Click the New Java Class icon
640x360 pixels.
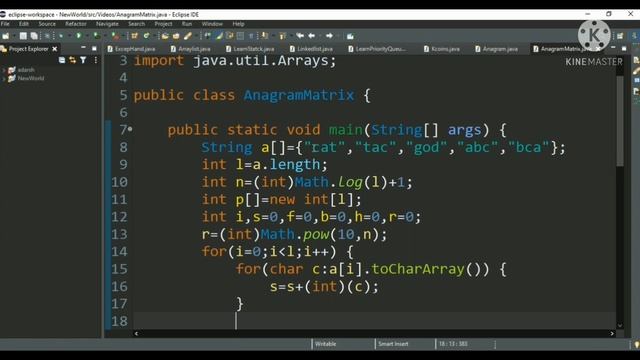tap(146, 36)
